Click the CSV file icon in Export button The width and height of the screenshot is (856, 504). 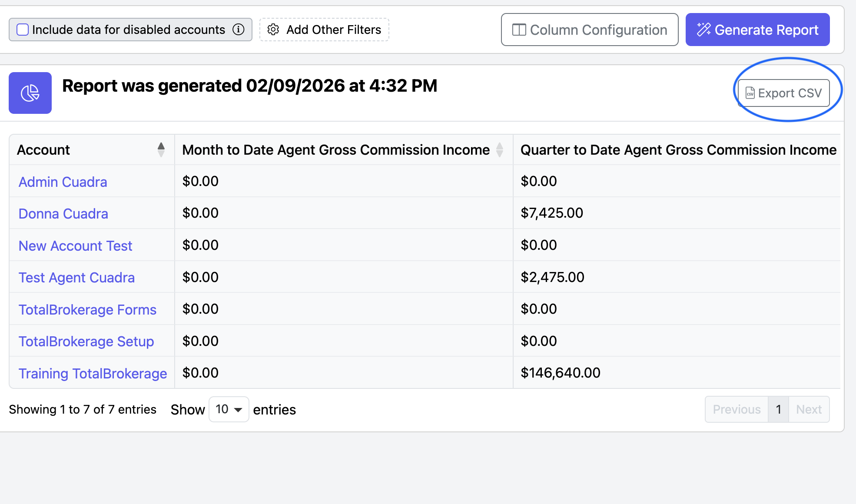pyautogui.click(x=750, y=93)
